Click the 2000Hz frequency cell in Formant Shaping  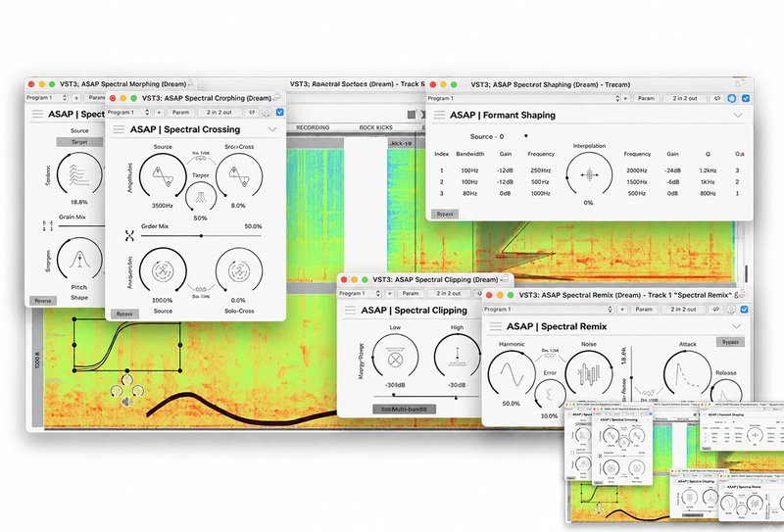click(x=636, y=170)
